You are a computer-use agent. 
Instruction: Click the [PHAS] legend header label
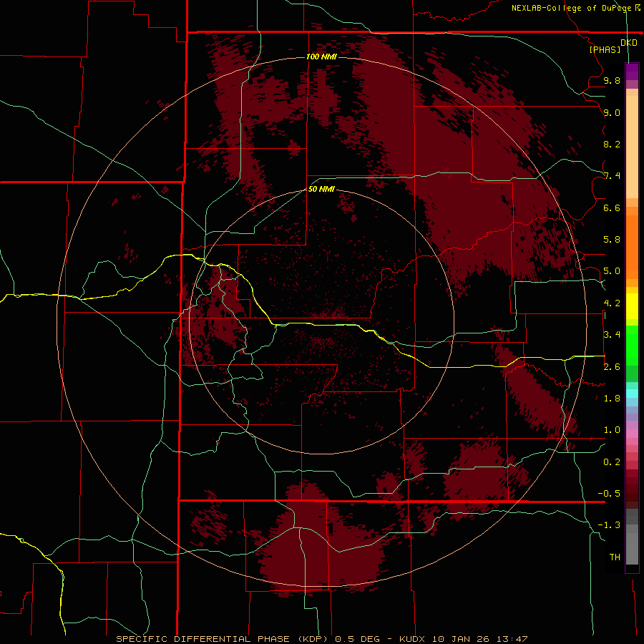[605, 49]
